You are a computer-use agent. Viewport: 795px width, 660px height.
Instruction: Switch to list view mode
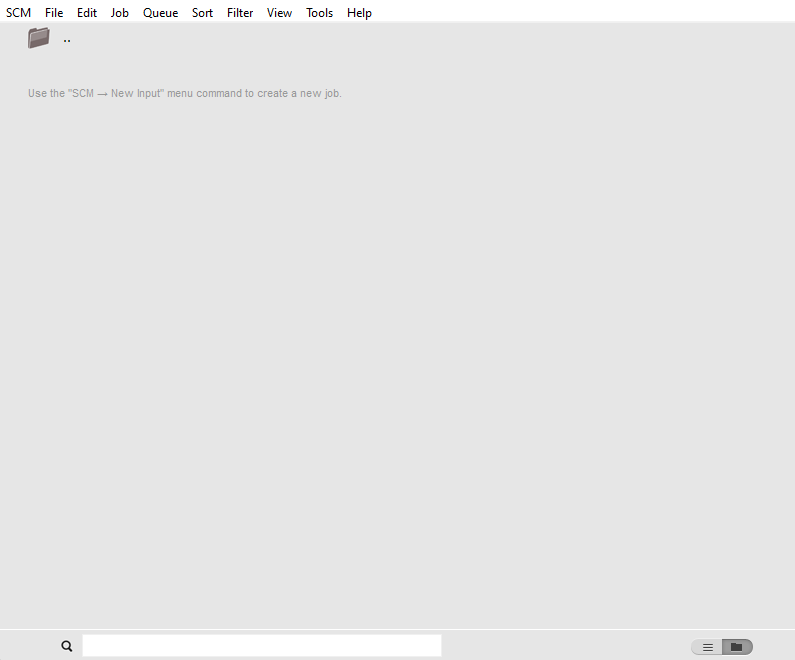[x=707, y=647]
